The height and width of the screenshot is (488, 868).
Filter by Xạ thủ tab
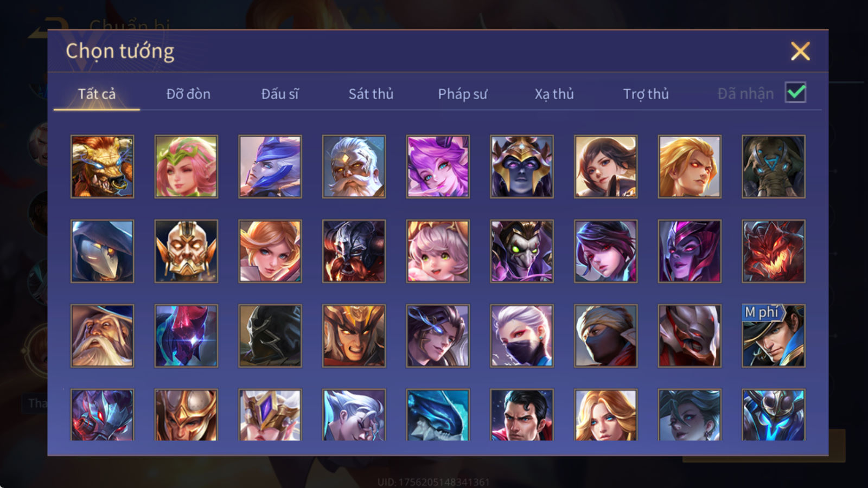pyautogui.click(x=554, y=94)
